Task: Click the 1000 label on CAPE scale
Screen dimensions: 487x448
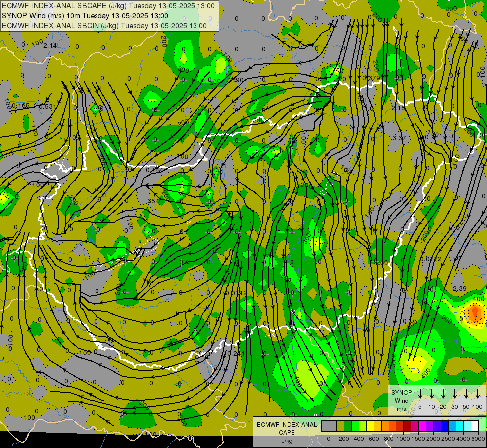Action: pyautogui.click(x=403, y=439)
